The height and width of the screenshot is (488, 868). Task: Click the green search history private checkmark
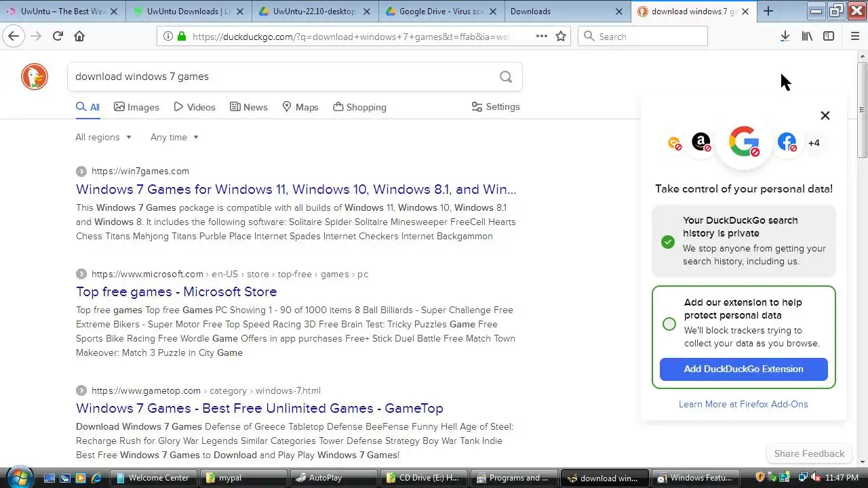tap(668, 242)
